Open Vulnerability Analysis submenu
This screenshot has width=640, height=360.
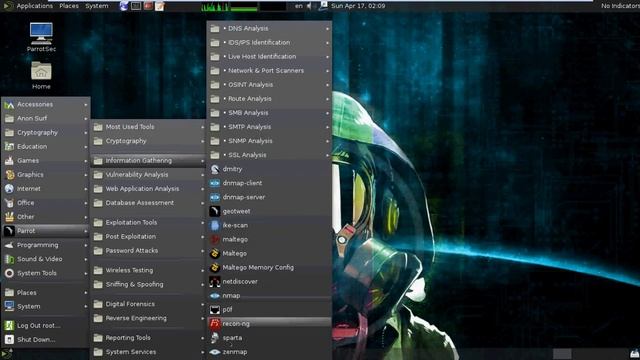click(148, 175)
